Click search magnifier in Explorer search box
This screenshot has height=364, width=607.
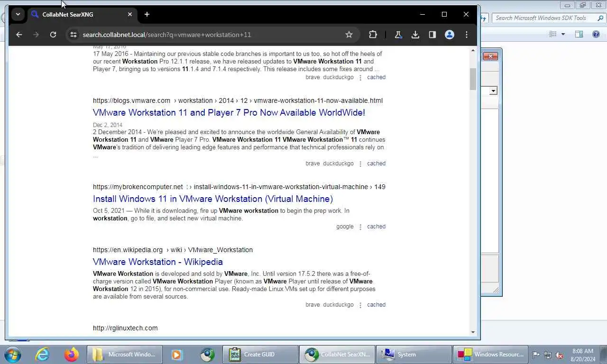[601, 18]
